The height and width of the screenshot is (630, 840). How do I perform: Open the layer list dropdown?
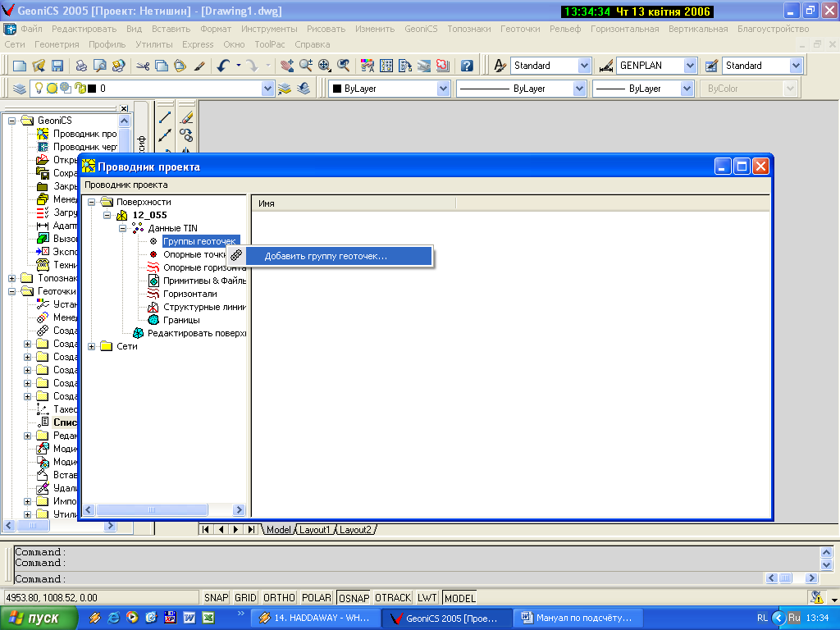pyautogui.click(x=268, y=89)
